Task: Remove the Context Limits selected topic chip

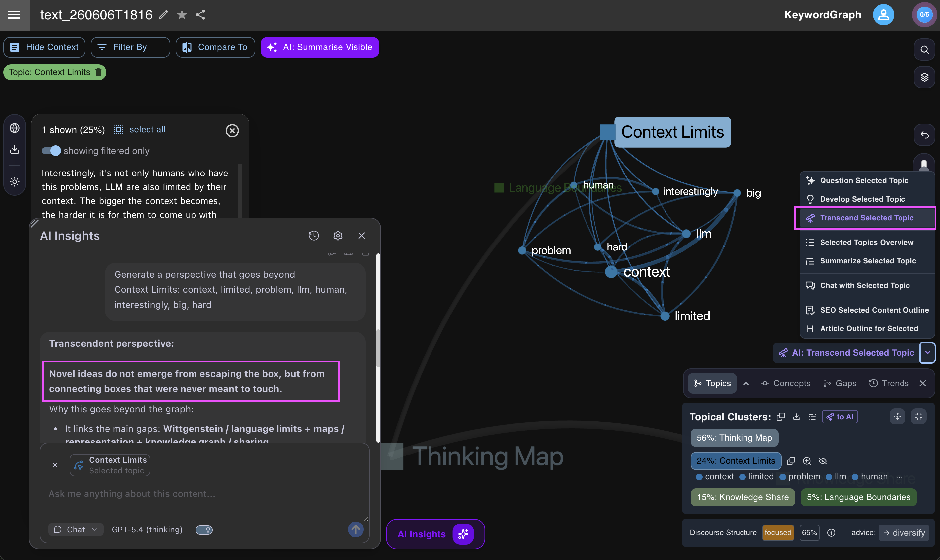Action: [55, 465]
